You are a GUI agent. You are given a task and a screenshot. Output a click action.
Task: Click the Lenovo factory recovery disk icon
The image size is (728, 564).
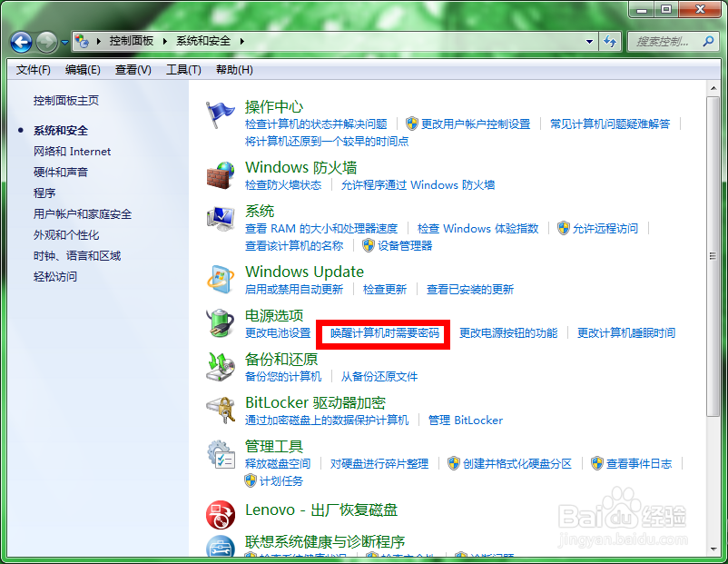tap(220, 514)
